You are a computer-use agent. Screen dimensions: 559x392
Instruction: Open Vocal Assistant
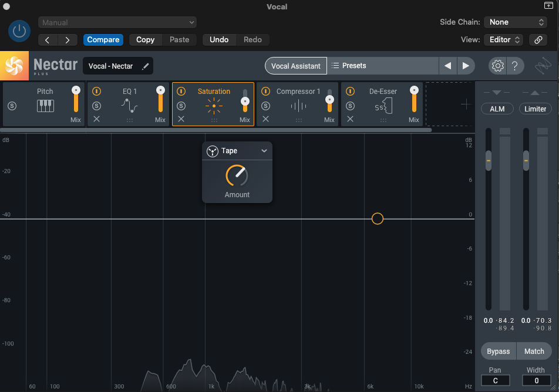tap(295, 66)
